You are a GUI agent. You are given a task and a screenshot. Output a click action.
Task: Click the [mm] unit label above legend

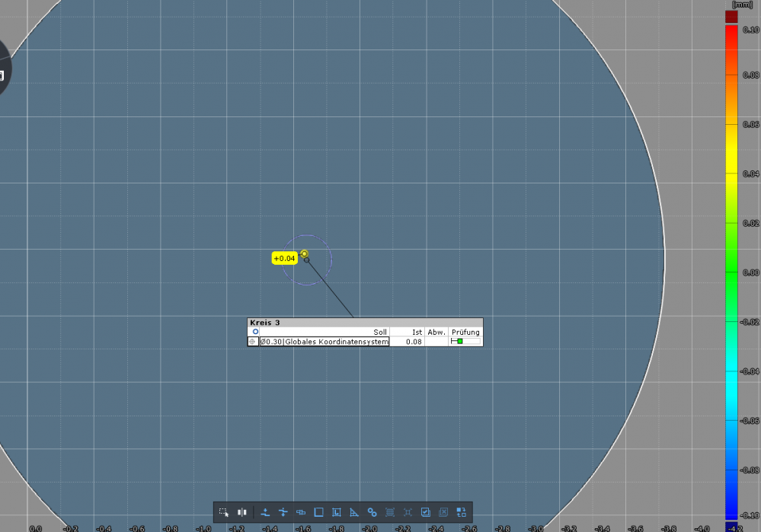tap(742, 5)
